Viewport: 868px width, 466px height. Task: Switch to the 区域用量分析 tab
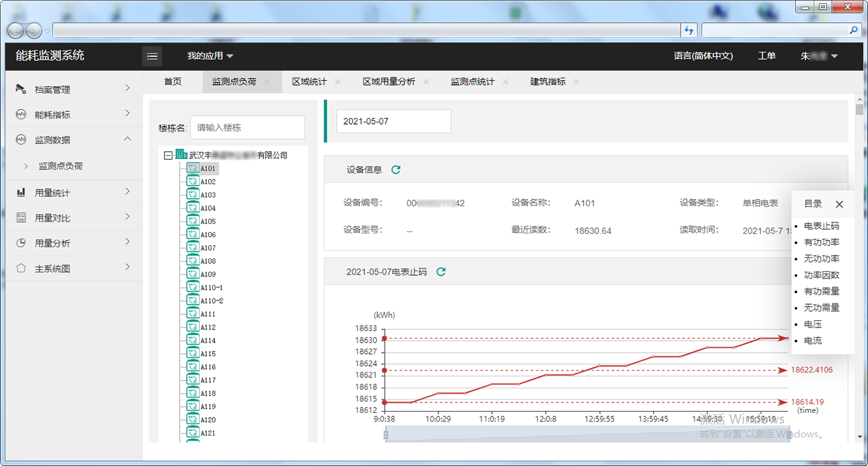pyautogui.click(x=389, y=82)
